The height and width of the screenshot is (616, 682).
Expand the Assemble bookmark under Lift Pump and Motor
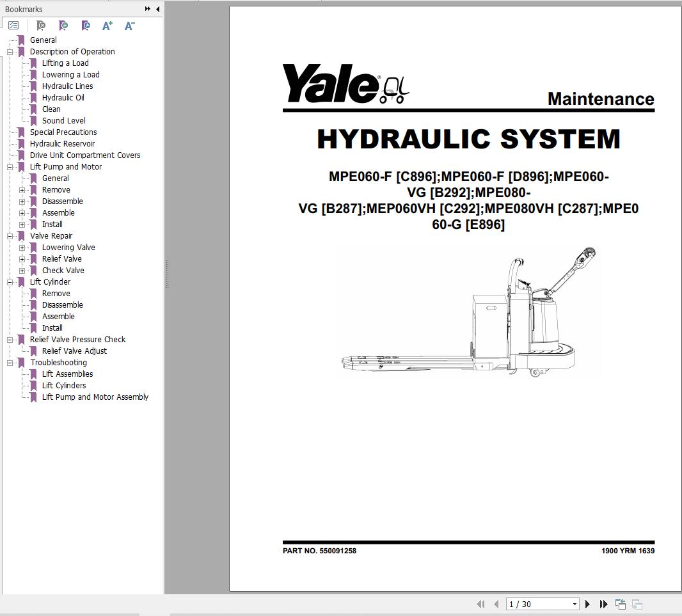(22, 213)
